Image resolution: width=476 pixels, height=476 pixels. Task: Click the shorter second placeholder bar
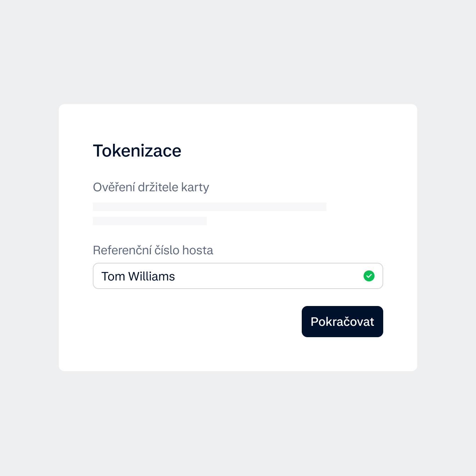point(149,221)
